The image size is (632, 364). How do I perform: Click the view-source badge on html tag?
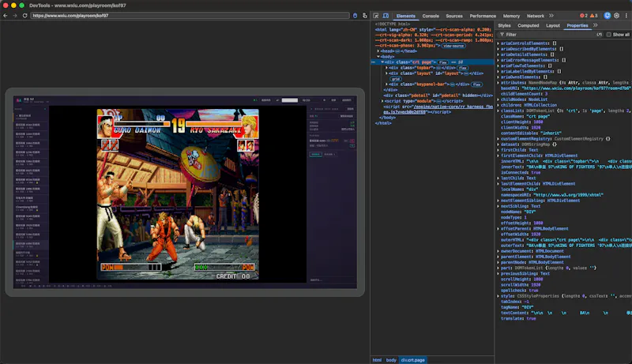click(x=453, y=46)
